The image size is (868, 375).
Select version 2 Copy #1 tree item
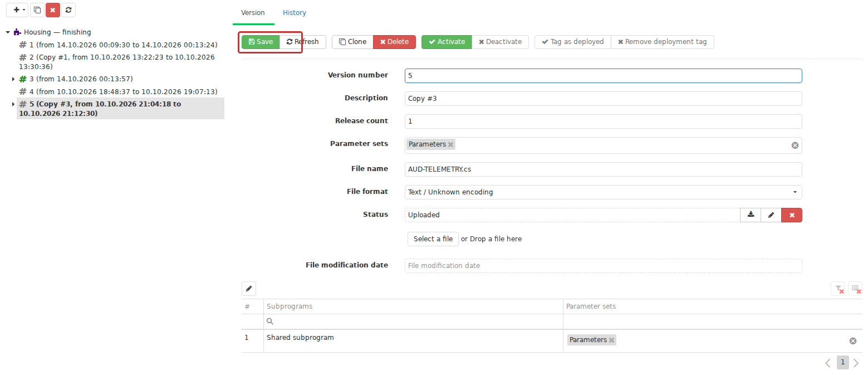[x=121, y=62]
